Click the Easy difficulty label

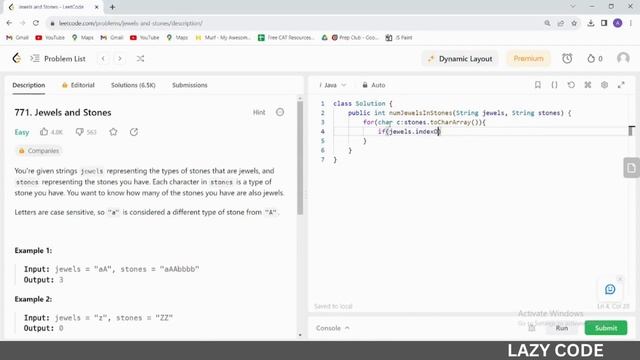(x=22, y=132)
